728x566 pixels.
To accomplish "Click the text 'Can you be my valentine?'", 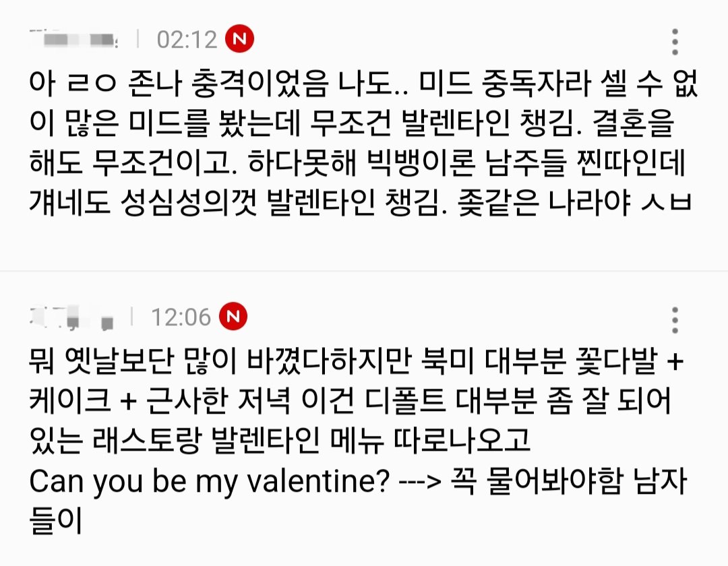I will tap(209, 482).
